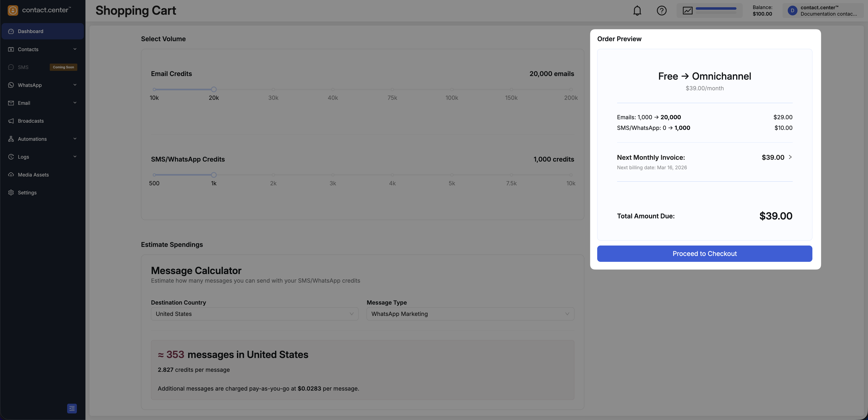This screenshot has height=420, width=868.
Task: Open the Logs menu item
Action: click(24, 157)
